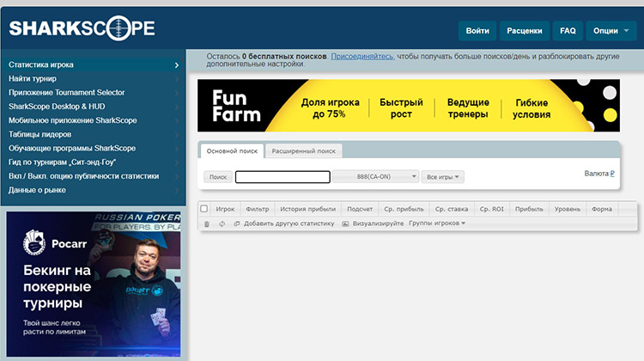The image size is (644, 361).
Task: Click the image icon beside Визуализируйте
Action: click(345, 223)
